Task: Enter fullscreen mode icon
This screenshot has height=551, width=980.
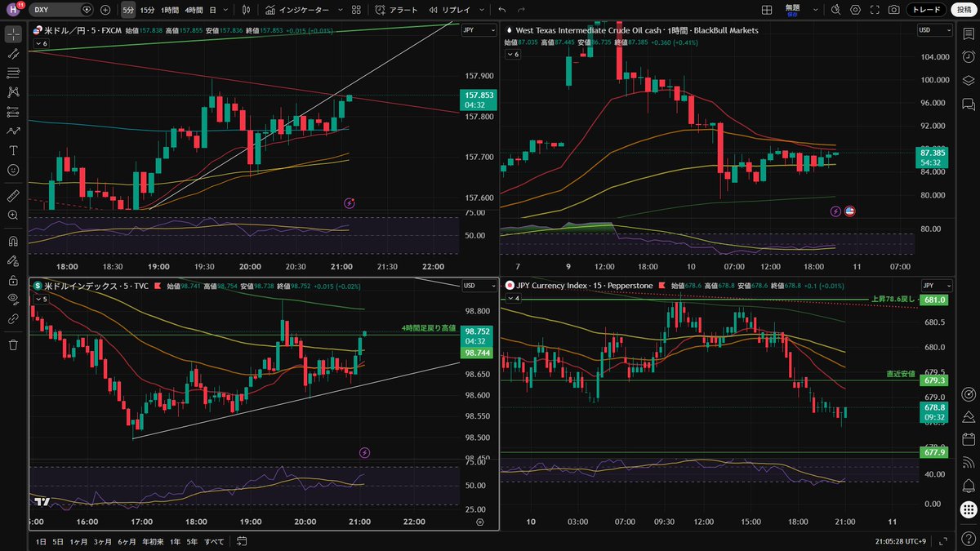Action: pos(875,10)
